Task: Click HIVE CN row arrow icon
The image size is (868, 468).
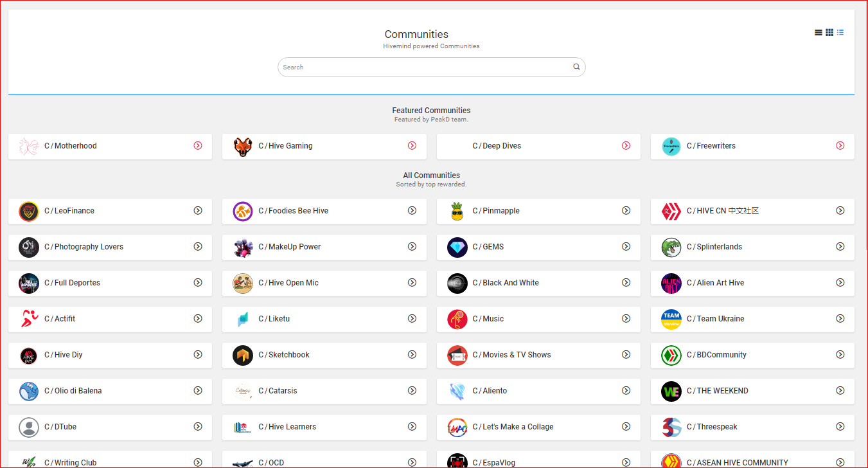Action: pos(840,211)
